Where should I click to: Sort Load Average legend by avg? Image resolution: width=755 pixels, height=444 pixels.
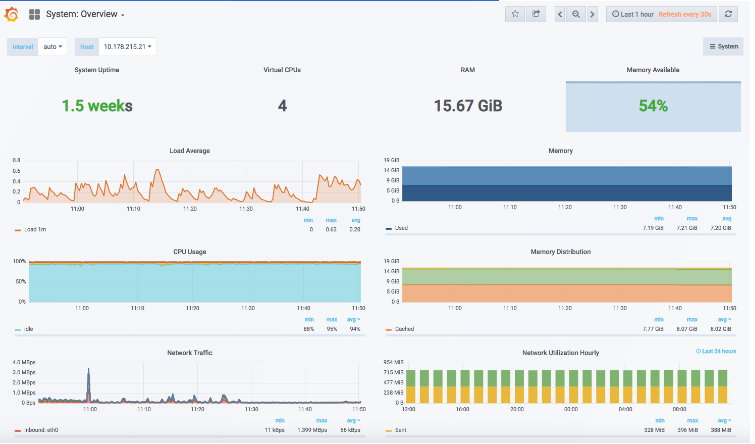point(356,221)
